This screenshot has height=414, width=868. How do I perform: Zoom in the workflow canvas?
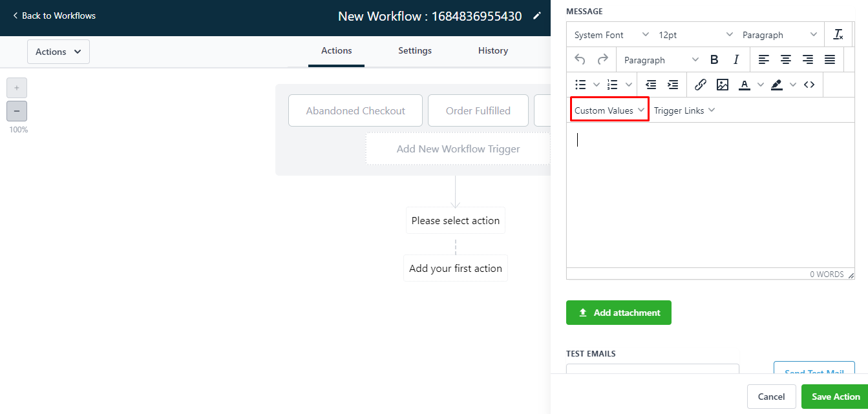[17, 87]
